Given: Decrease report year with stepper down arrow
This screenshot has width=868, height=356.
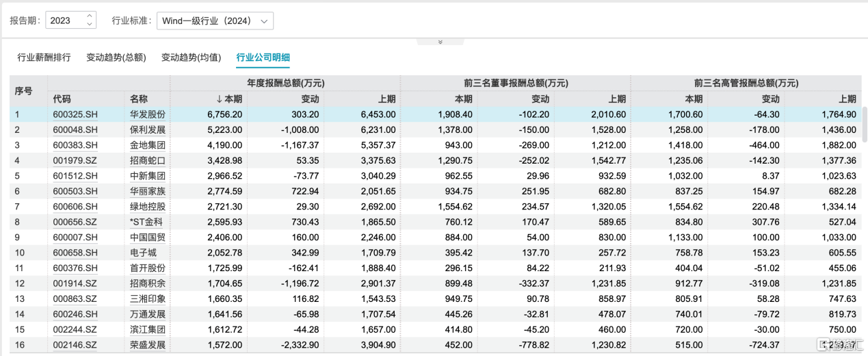Looking at the screenshot, I should 89,24.
